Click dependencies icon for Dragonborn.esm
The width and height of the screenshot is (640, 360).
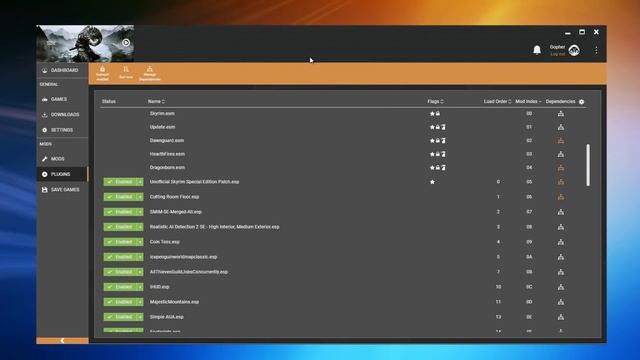coord(561,167)
